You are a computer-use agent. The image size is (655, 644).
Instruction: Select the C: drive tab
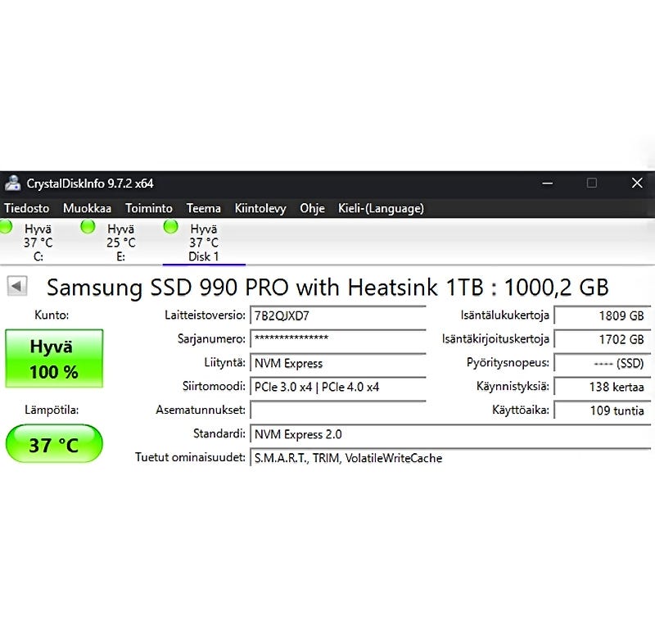[x=38, y=243]
